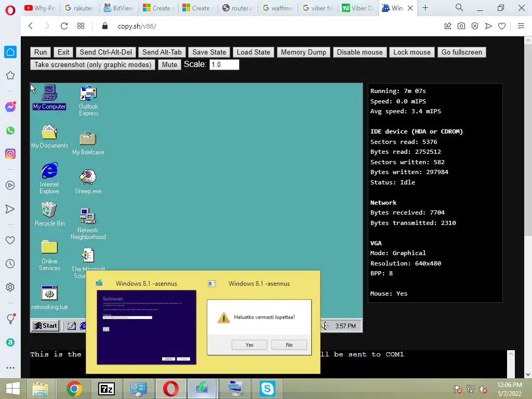
Task: Open File Explorer from taskbar
Action: pos(41,389)
